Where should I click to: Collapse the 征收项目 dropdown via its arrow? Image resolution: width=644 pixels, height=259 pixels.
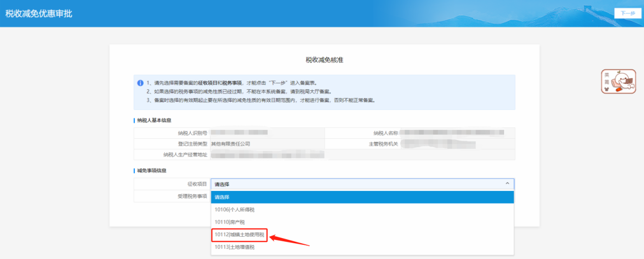pos(507,184)
